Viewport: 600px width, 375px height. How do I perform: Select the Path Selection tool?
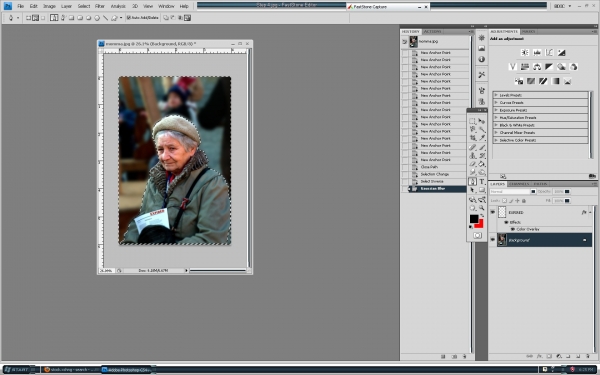pos(473,190)
